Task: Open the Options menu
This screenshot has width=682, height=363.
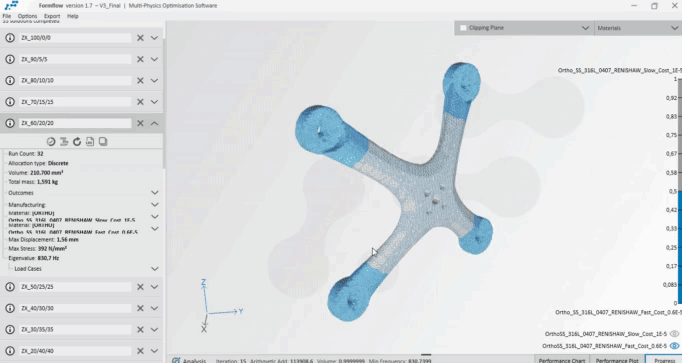Action: pyautogui.click(x=27, y=16)
